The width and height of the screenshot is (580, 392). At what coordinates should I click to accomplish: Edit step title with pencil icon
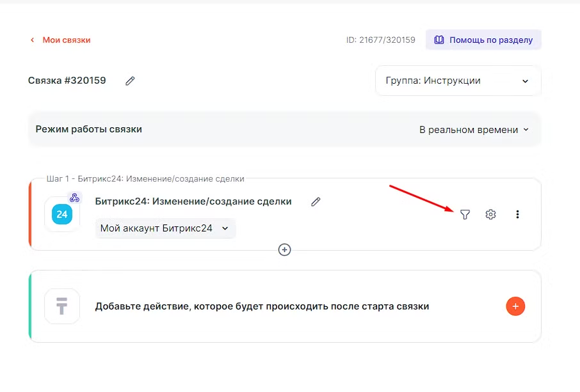point(316,202)
